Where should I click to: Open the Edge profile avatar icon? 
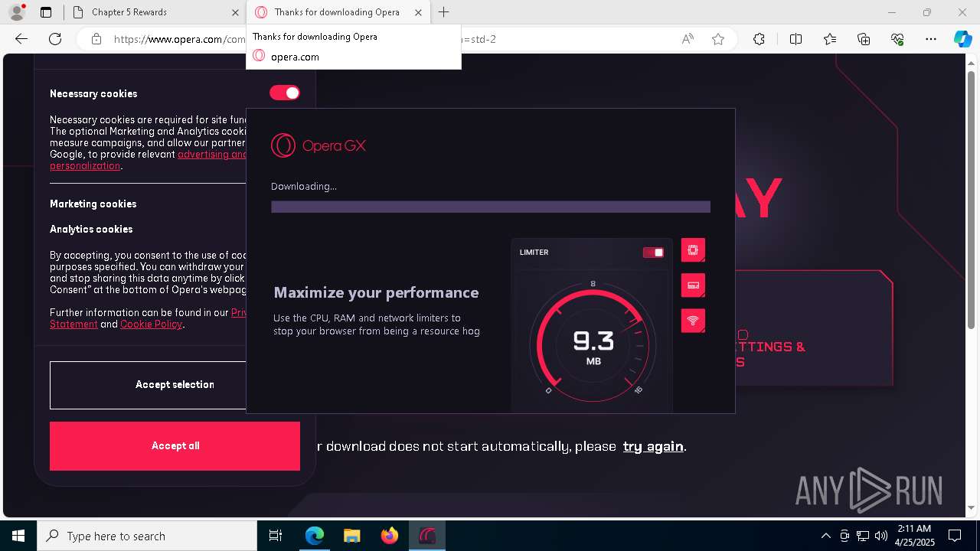pyautogui.click(x=17, y=12)
